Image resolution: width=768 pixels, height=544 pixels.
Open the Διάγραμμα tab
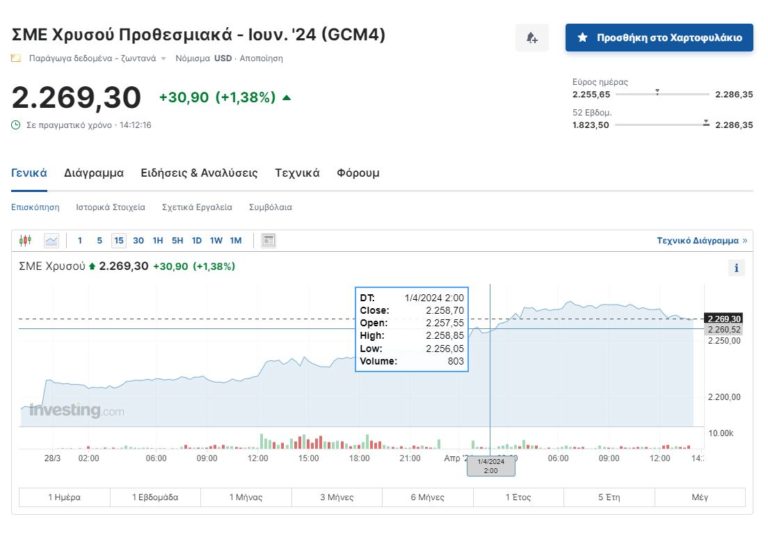pyautogui.click(x=94, y=173)
